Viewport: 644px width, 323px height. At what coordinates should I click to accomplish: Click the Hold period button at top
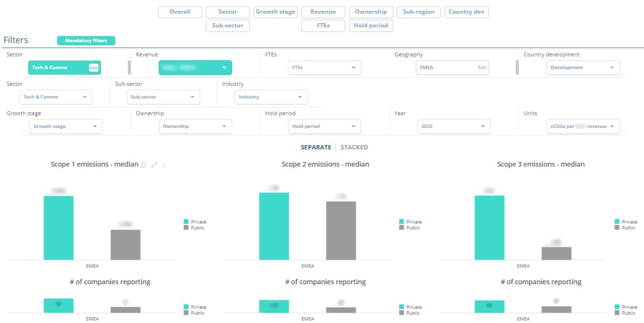point(371,25)
